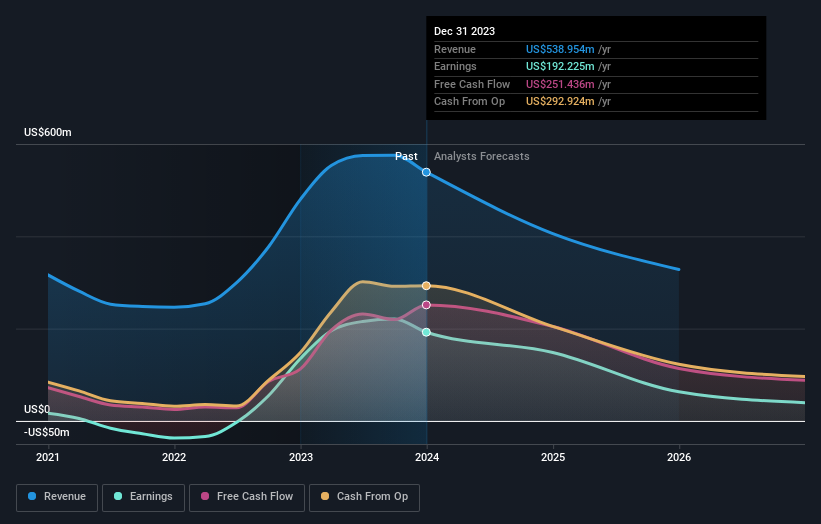This screenshot has height=524, width=821.
Task: Click the blue Revenue legend dot
Action: 32,496
